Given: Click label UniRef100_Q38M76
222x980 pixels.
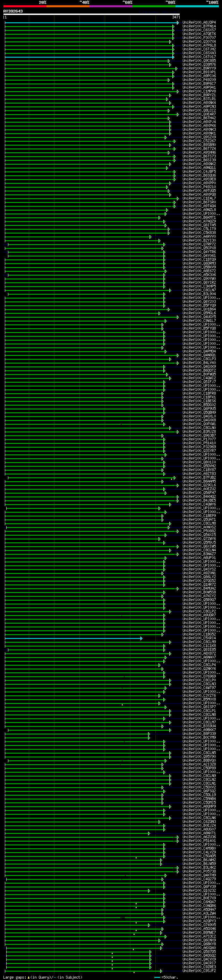Looking at the screenshot, I should [x=199, y=64].
